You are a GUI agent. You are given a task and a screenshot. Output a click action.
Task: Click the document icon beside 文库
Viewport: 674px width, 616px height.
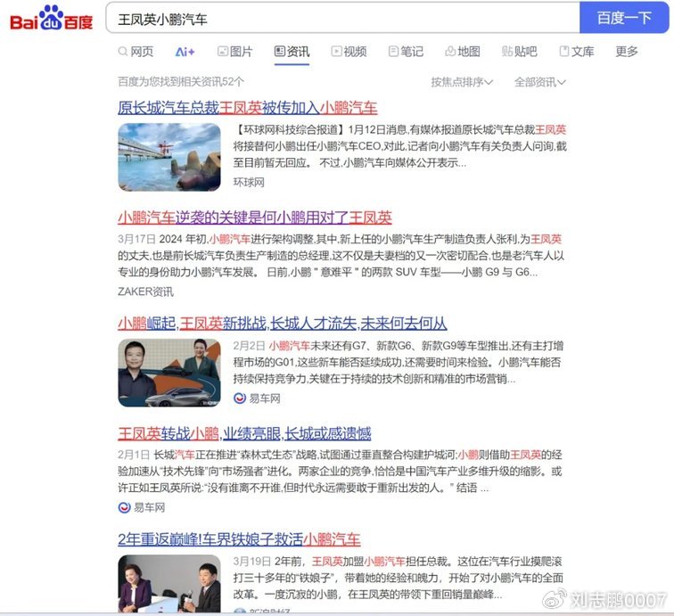(564, 52)
